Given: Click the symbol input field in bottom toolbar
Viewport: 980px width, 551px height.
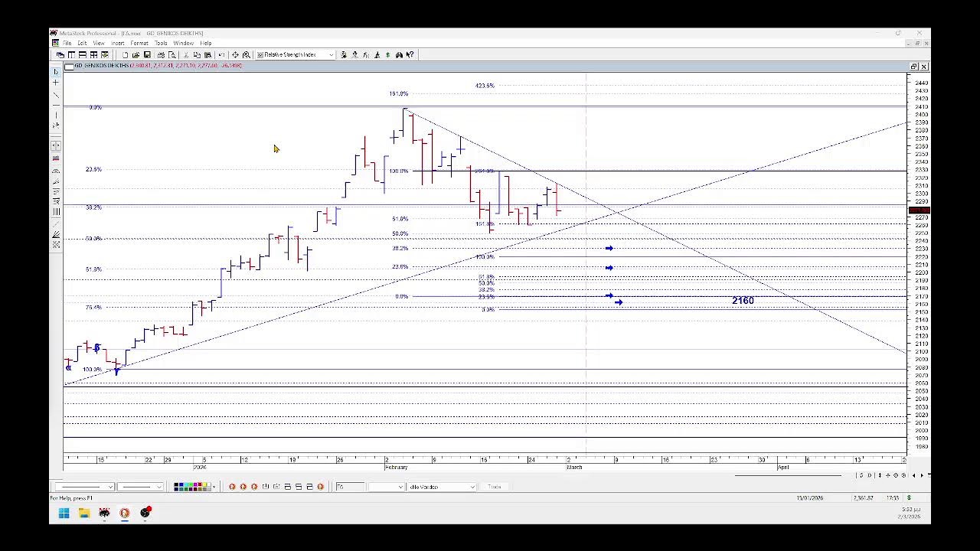Looking at the screenshot, I should pos(351,487).
